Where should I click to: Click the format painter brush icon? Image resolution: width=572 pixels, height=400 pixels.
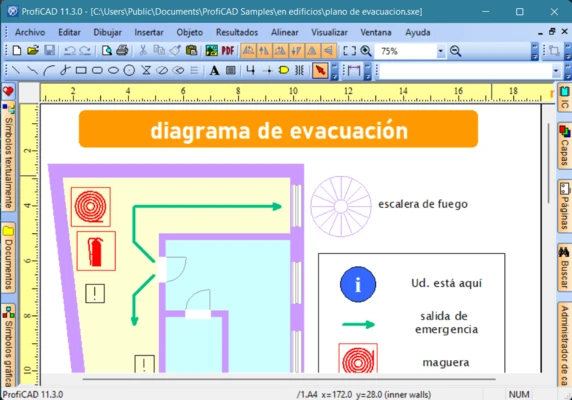click(175, 50)
